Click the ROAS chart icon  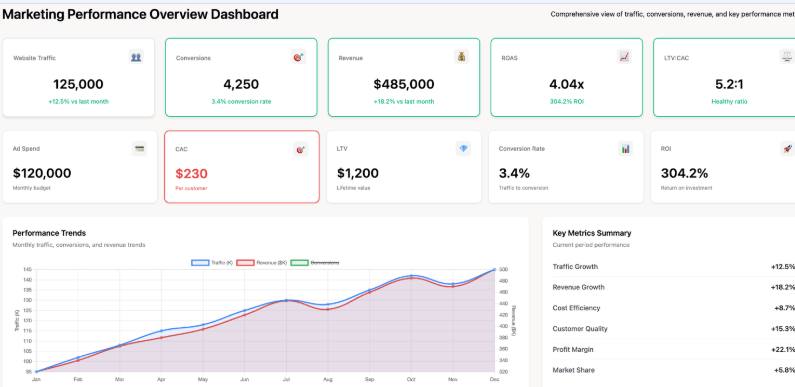pyautogui.click(x=624, y=57)
